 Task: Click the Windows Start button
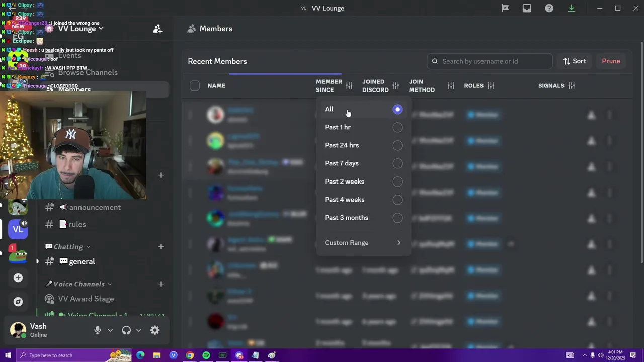tap(8, 355)
